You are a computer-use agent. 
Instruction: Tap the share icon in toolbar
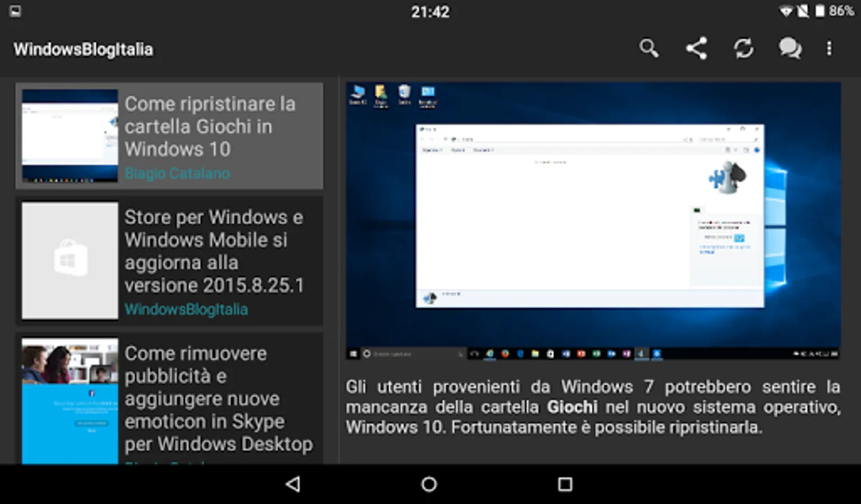pos(696,49)
